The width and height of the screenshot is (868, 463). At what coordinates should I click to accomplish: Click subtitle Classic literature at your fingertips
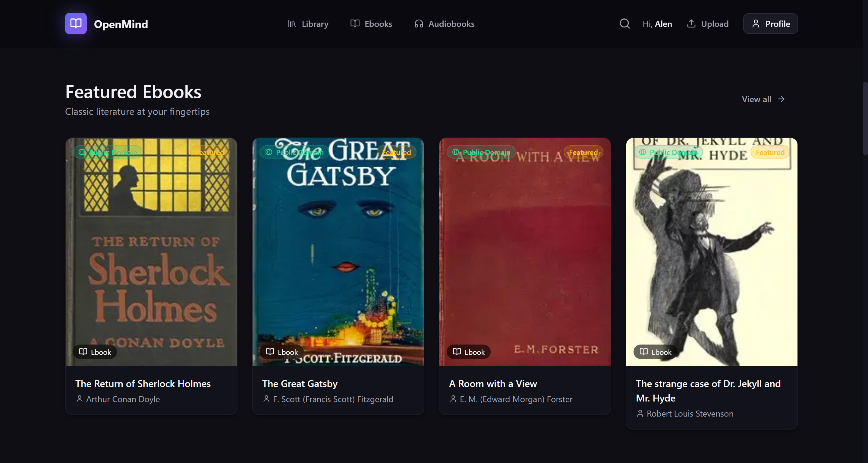[137, 112]
